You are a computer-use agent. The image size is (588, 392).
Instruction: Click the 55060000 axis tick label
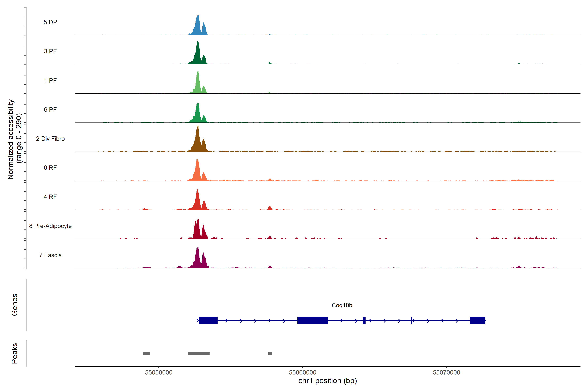click(x=302, y=373)
